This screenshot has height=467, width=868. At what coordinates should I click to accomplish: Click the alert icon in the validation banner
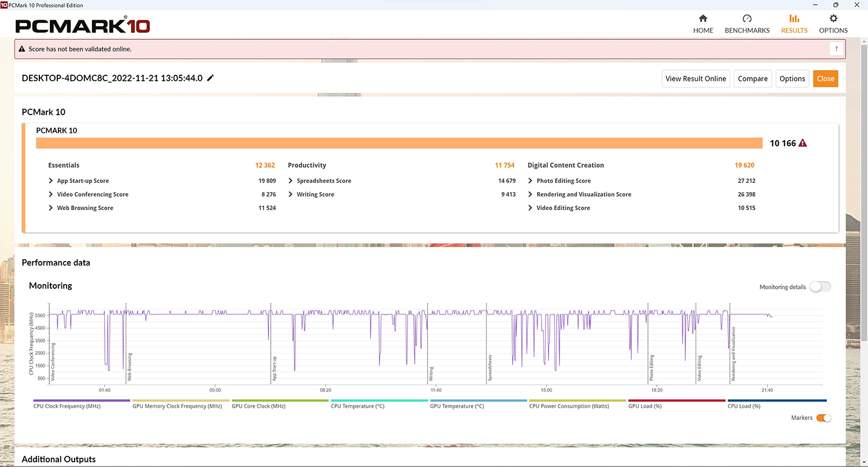click(x=22, y=49)
